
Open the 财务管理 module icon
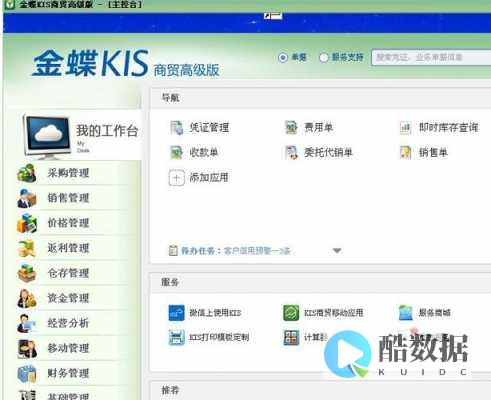[27, 373]
